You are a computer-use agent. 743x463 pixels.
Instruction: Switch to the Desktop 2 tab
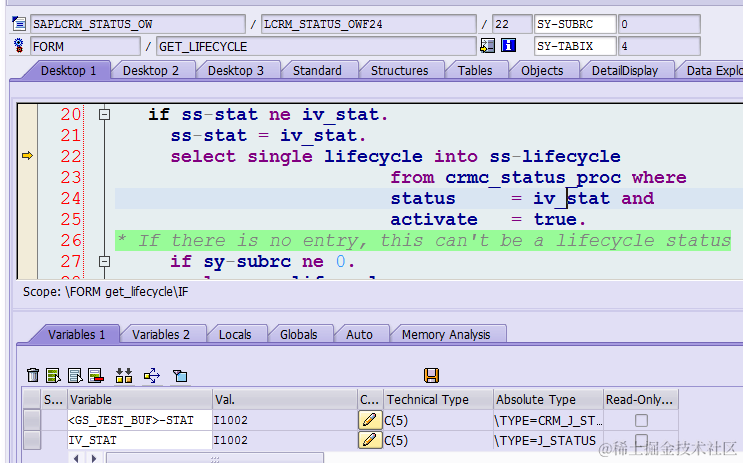(x=151, y=71)
